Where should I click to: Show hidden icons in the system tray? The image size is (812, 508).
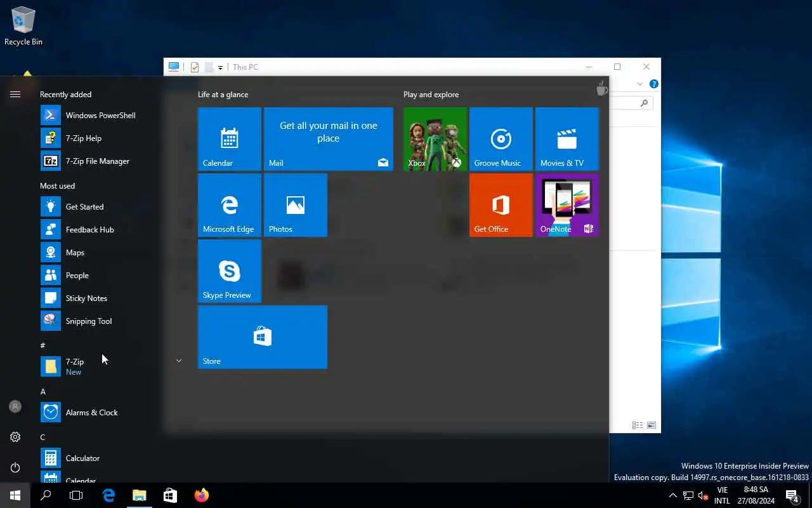[x=673, y=495]
